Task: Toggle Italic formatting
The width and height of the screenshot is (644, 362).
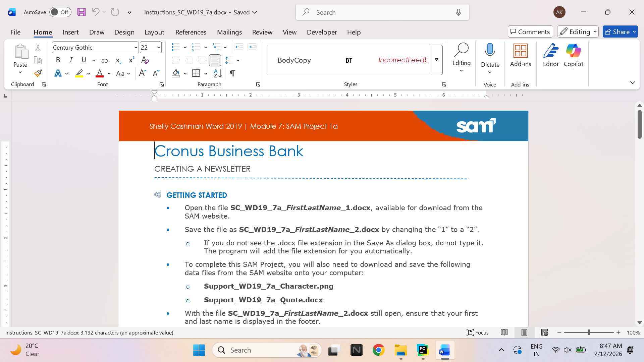Action: point(71,60)
